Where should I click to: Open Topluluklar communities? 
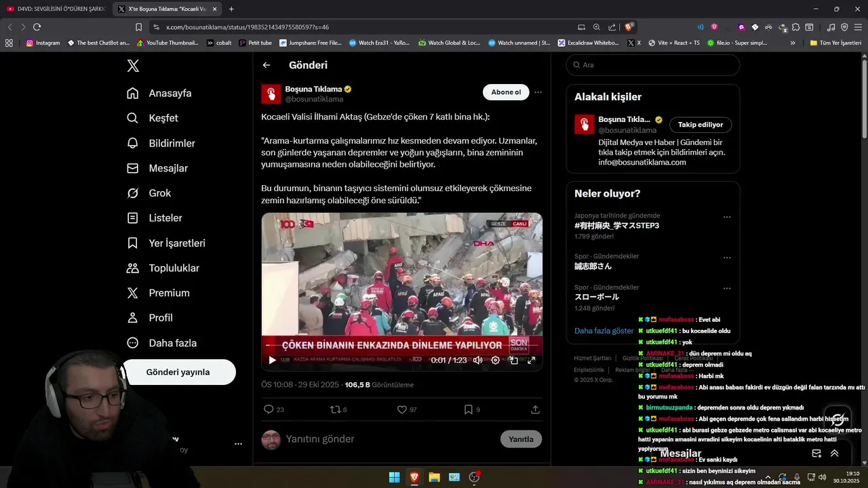[x=163, y=268]
